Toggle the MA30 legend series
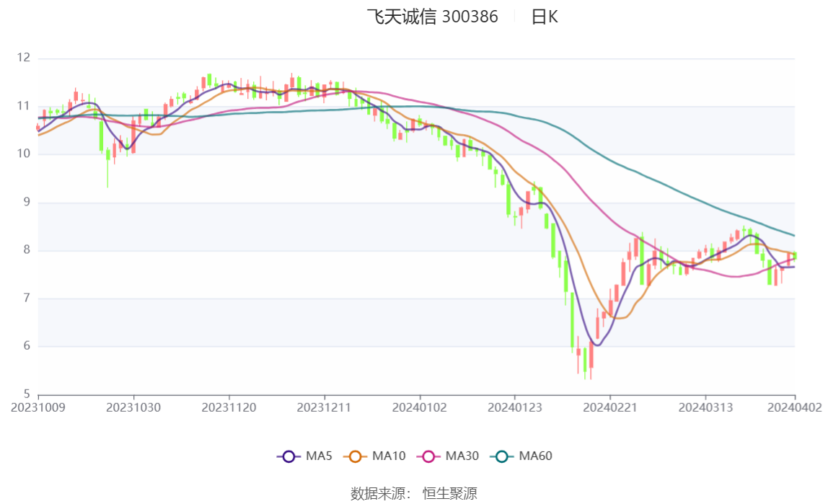 [x=448, y=456]
